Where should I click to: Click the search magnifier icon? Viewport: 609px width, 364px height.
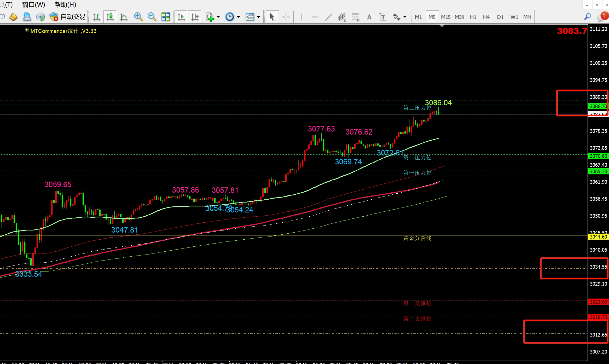(x=587, y=17)
